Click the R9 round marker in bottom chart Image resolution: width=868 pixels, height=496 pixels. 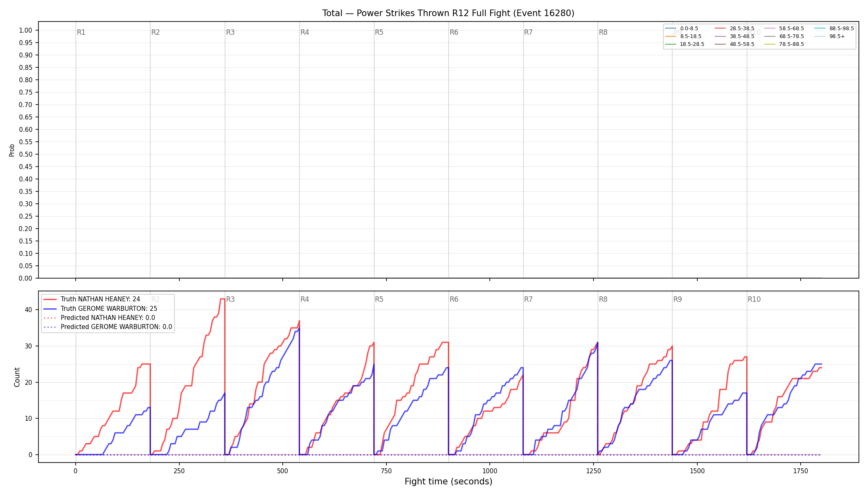click(677, 299)
